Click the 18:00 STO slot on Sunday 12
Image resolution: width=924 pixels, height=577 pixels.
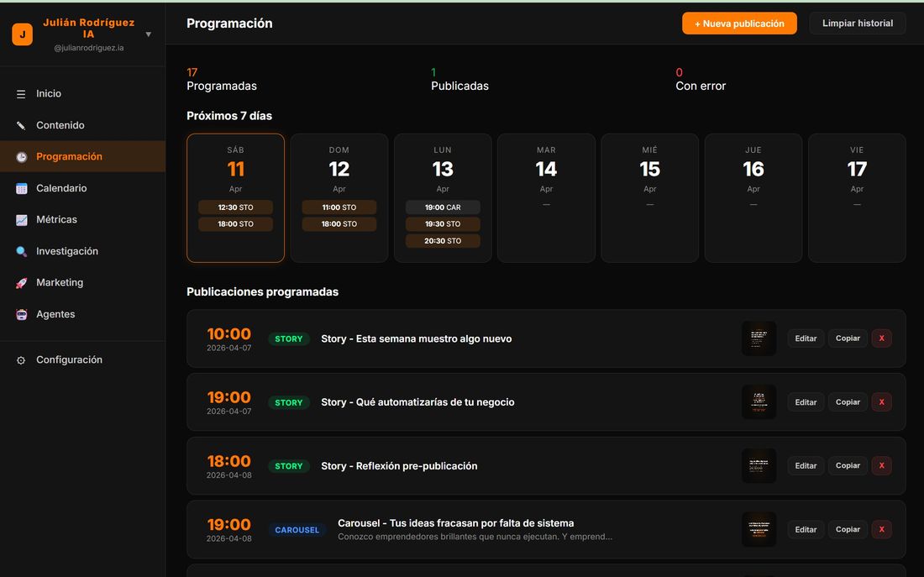(x=339, y=224)
